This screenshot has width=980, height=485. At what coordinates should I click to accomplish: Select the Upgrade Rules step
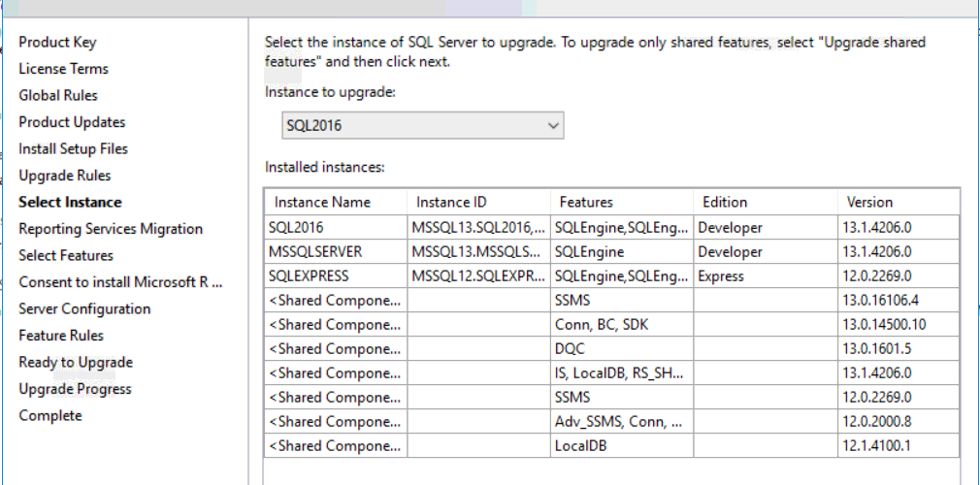(65, 176)
